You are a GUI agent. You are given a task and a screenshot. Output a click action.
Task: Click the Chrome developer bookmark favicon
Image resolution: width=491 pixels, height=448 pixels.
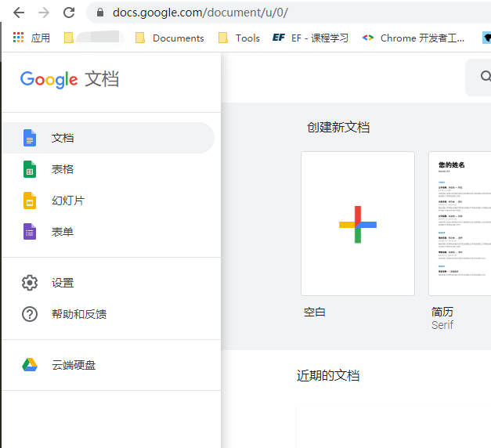(x=368, y=38)
